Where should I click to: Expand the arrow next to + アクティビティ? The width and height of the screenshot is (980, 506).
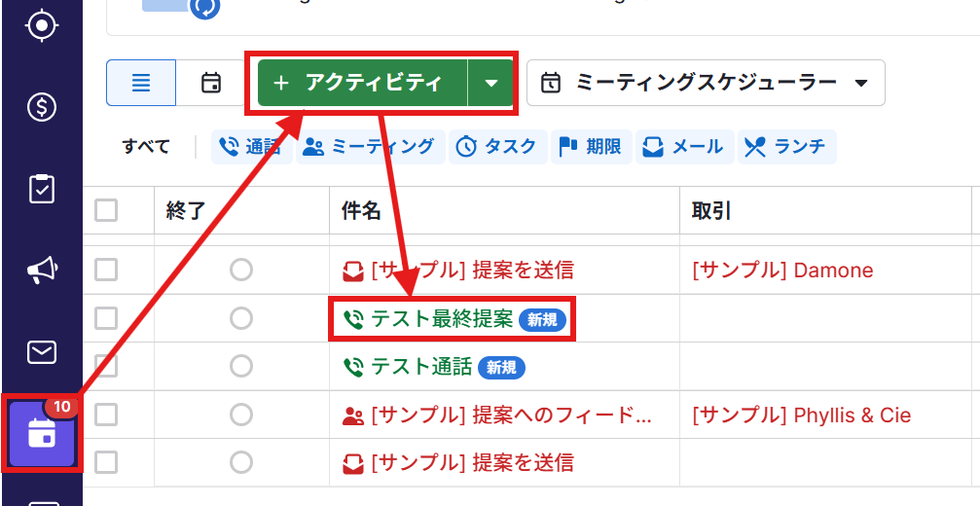491,83
